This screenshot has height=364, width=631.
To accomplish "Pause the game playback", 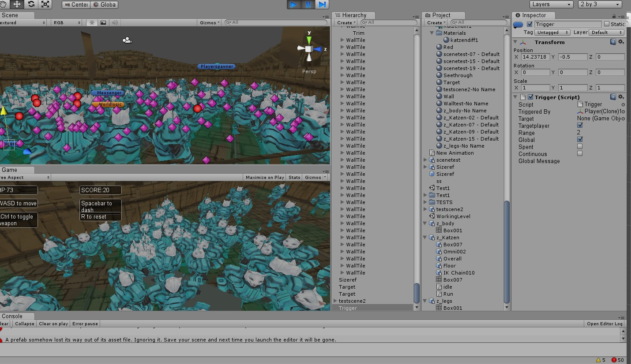I will [308, 4].
